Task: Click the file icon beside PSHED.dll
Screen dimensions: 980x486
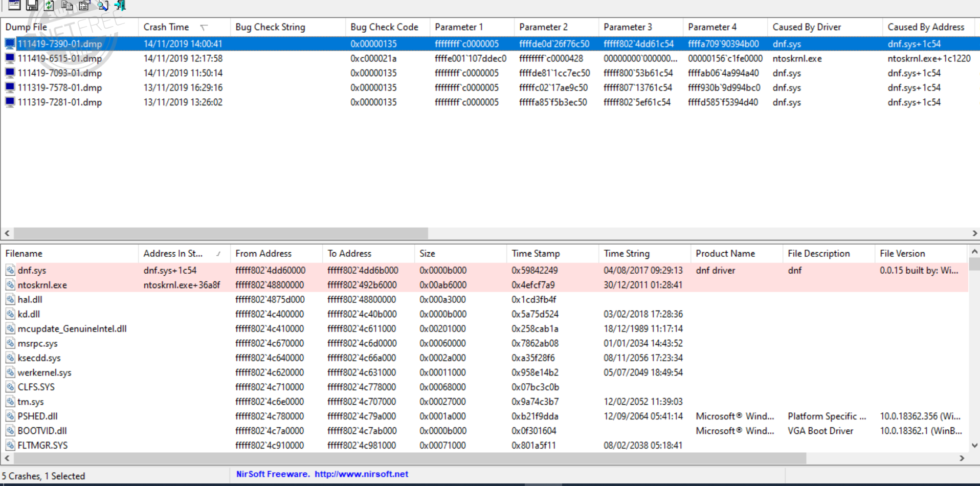Action: (10, 416)
